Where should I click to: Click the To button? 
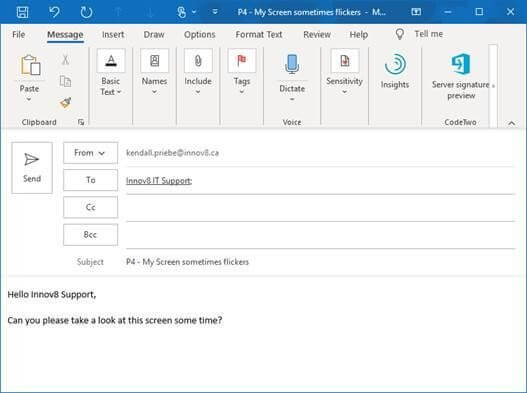[90, 180]
